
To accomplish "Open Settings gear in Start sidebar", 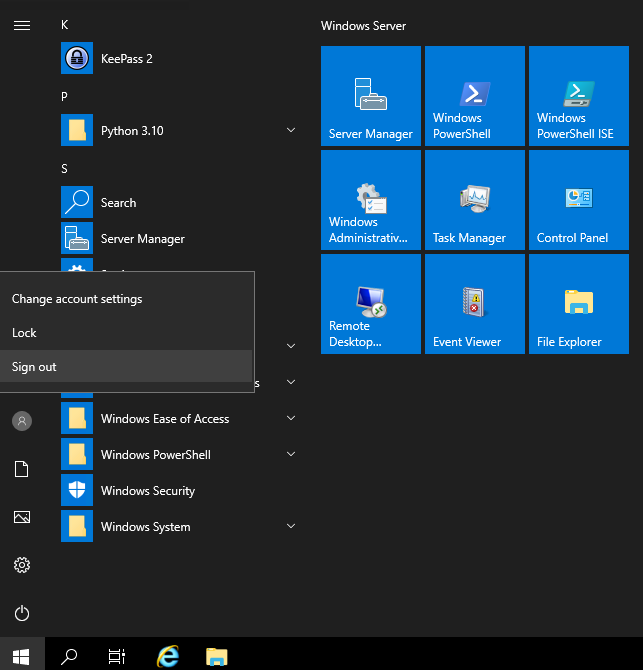I will 22,565.
